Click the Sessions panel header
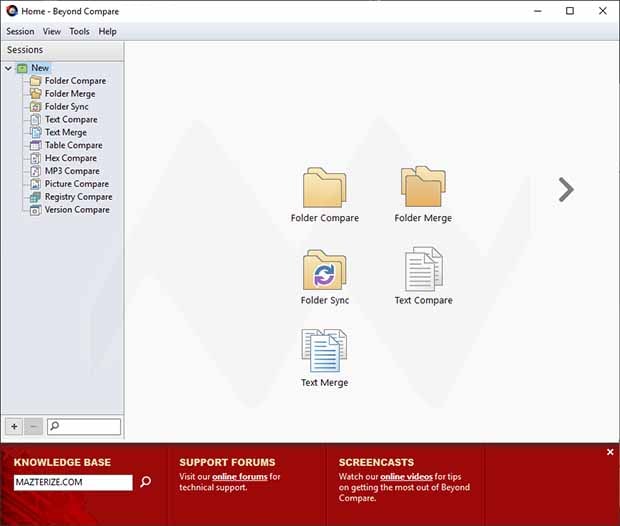Image resolution: width=620 pixels, height=526 pixels. (x=62, y=50)
